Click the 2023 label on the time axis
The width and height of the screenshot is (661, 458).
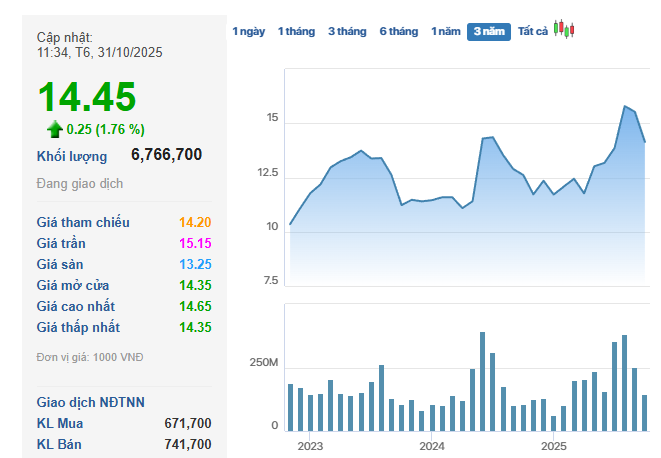click(x=310, y=445)
